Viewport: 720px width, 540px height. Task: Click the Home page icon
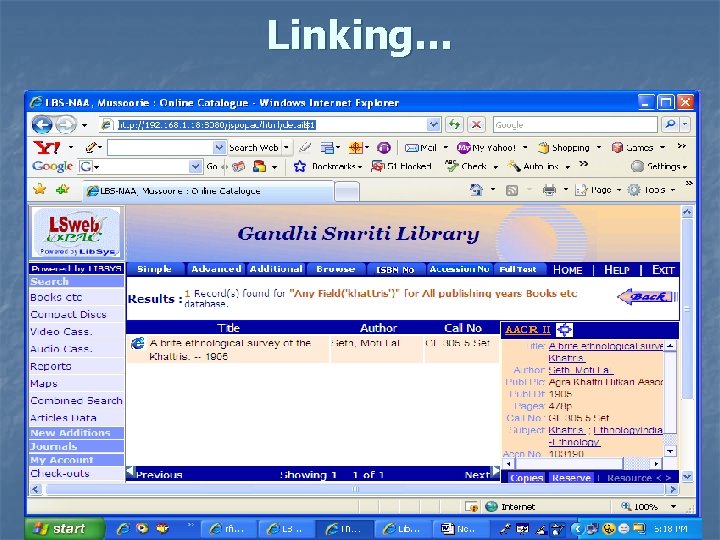tap(477, 190)
